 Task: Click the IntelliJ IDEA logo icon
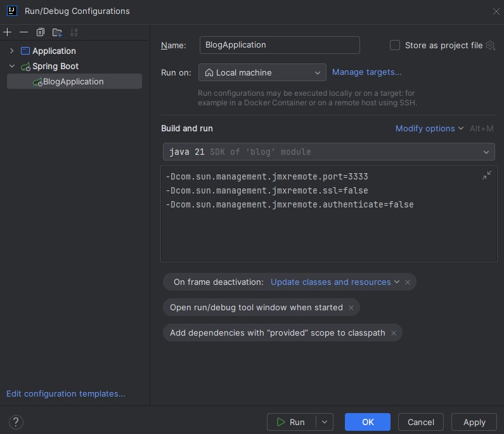point(12,11)
